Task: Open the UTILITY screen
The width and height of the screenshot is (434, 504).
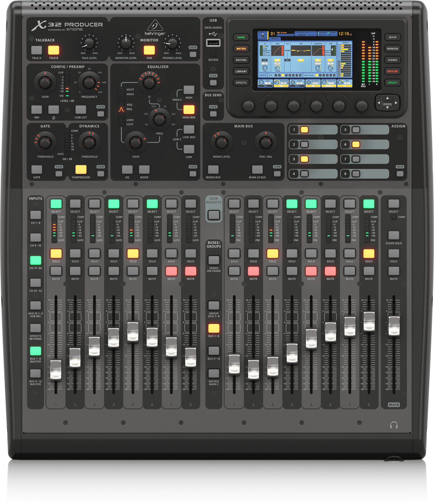Action: click(x=393, y=82)
